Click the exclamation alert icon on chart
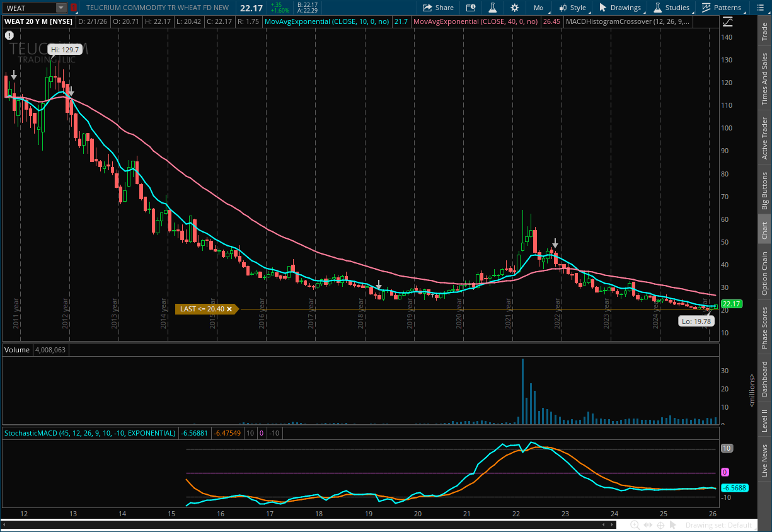Image resolution: width=772 pixels, height=532 pixels. [9, 35]
